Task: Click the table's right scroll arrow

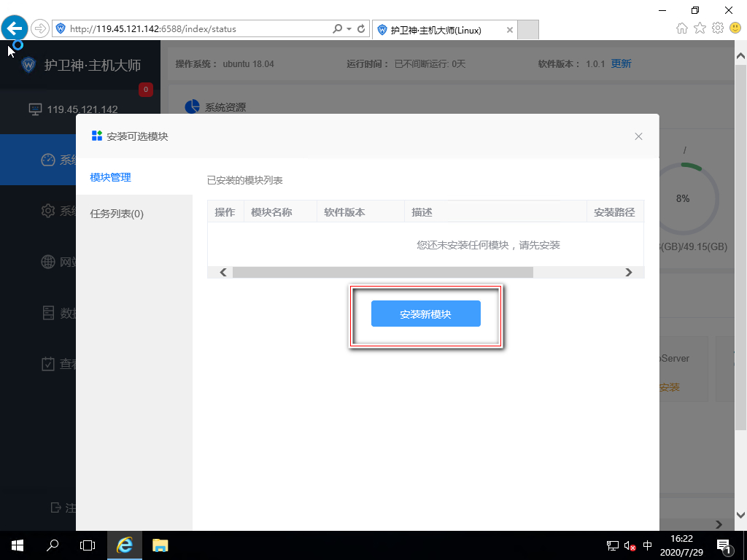Action: click(x=628, y=273)
